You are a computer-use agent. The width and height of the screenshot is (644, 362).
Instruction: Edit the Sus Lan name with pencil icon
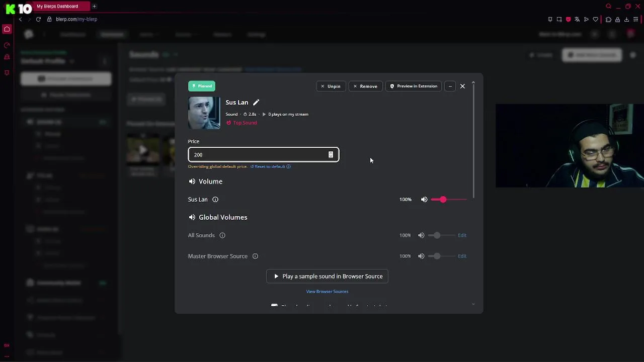tap(256, 103)
